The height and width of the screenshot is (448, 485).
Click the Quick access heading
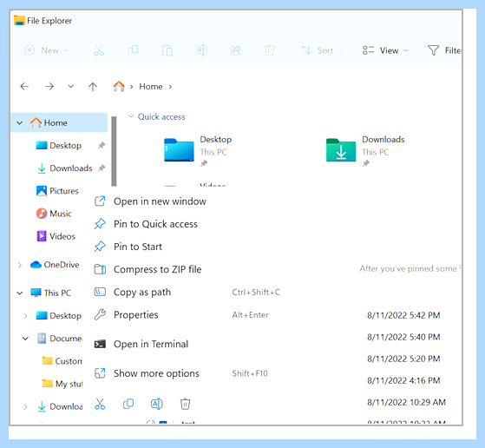coord(161,116)
